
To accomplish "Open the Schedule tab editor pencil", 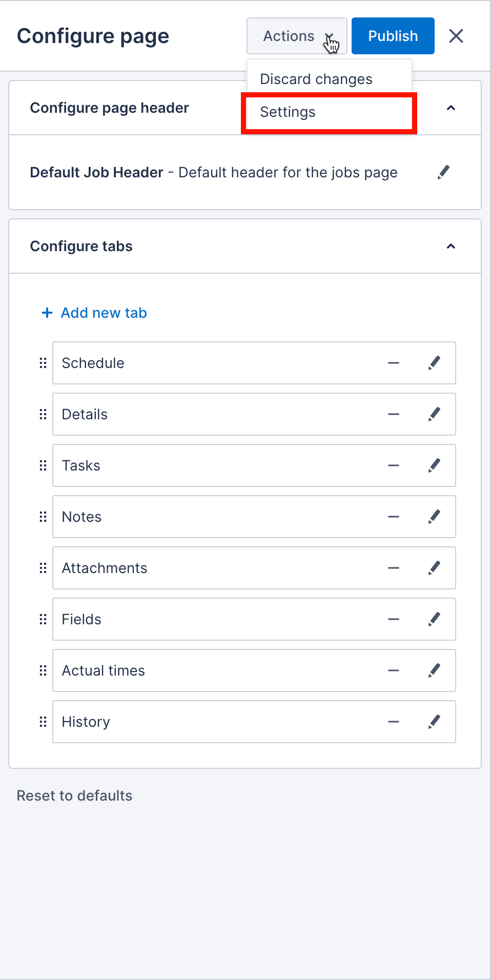I will 434,363.
